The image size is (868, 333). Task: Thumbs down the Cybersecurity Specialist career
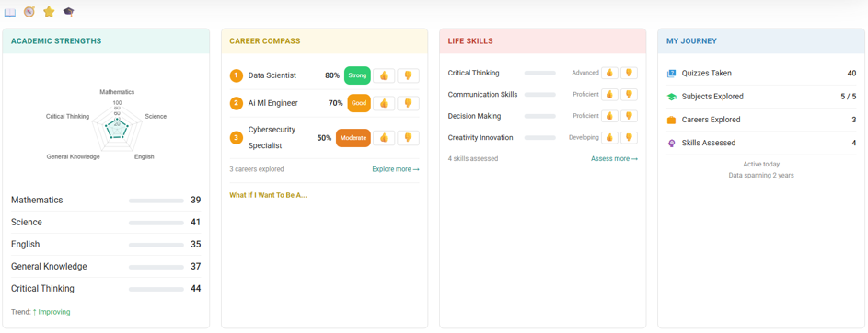408,138
